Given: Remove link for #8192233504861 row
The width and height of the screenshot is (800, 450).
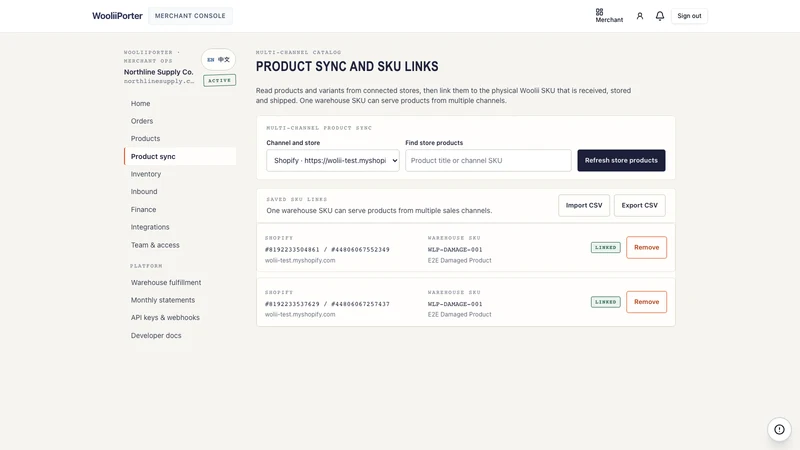Looking at the screenshot, I should tap(646, 247).
